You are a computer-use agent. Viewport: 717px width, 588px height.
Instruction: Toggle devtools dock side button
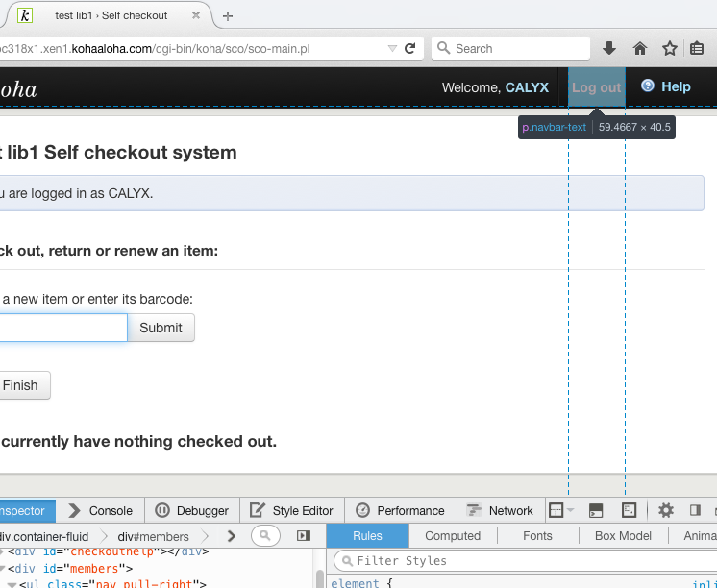[695, 510]
